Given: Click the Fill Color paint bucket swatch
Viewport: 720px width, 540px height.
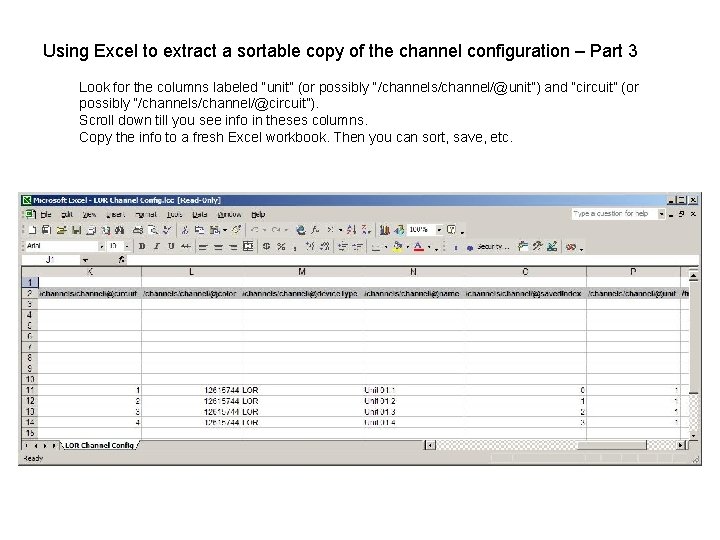Looking at the screenshot, I should [397, 247].
